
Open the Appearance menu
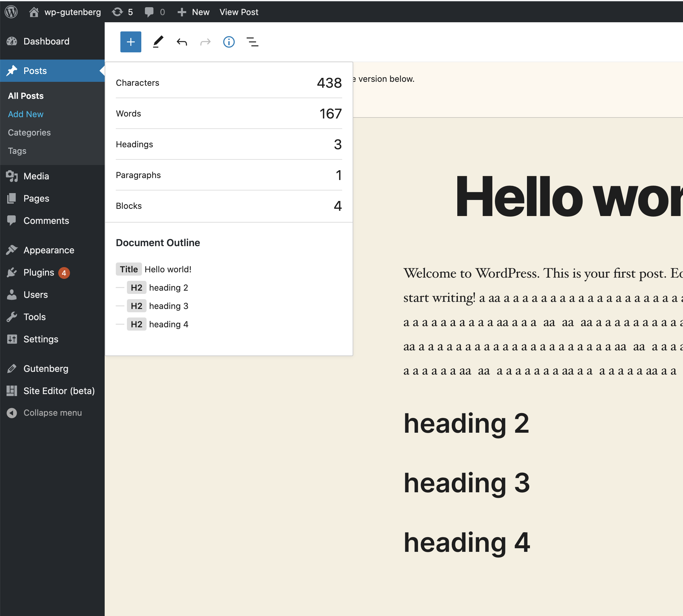[52, 250]
